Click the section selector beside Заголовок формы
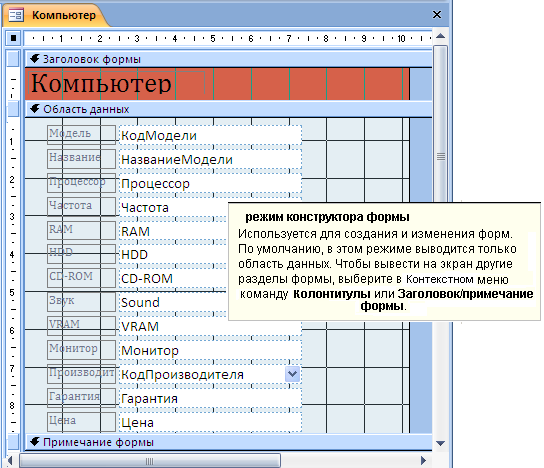 click(x=13, y=59)
